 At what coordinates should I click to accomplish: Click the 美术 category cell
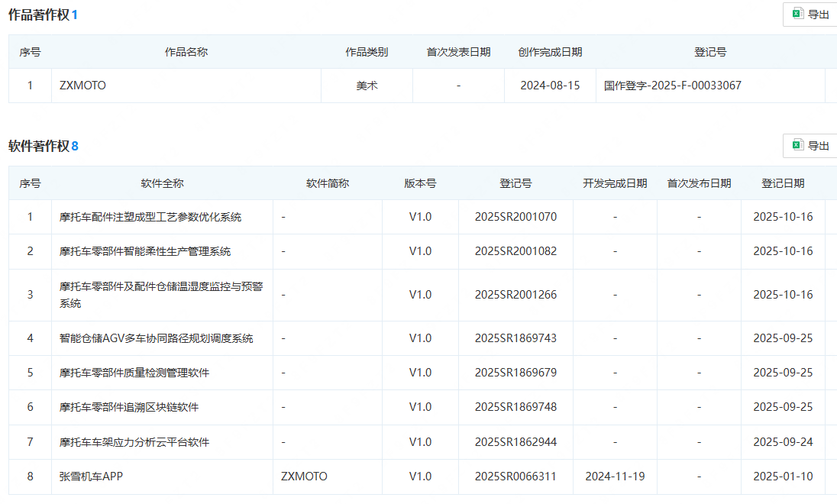367,86
